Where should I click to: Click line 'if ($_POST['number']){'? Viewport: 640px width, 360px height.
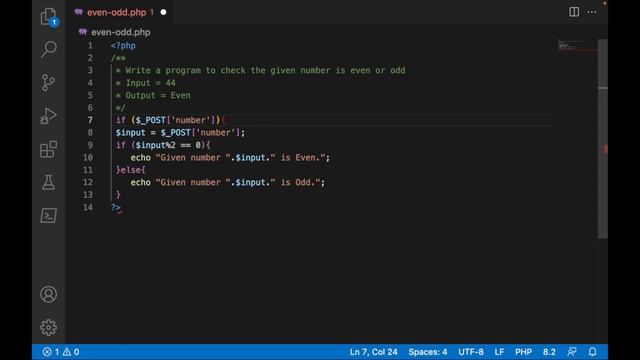(170, 120)
